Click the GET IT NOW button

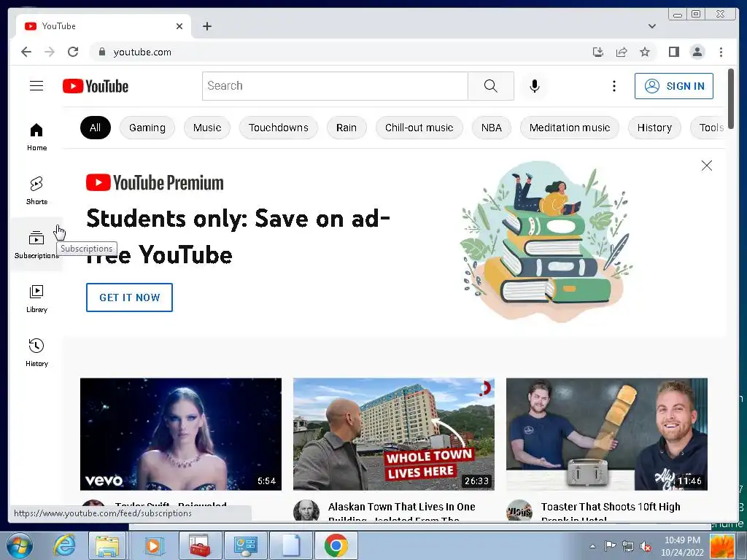click(129, 297)
